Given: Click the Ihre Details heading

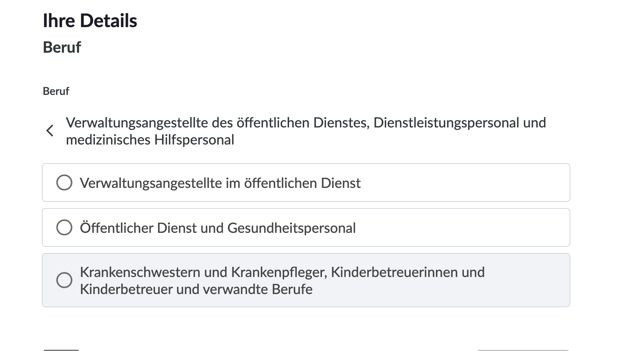Looking at the screenshot, I should [90, 20].
